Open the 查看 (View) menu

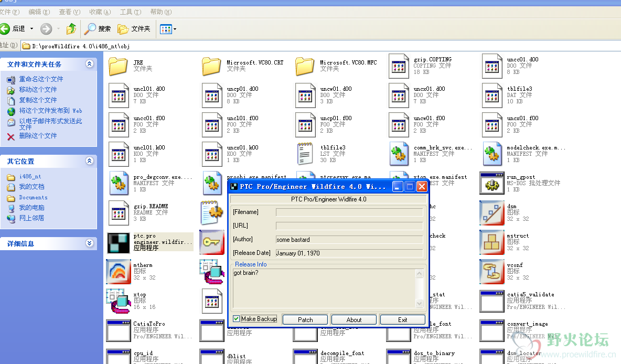[x=69, y=12]
